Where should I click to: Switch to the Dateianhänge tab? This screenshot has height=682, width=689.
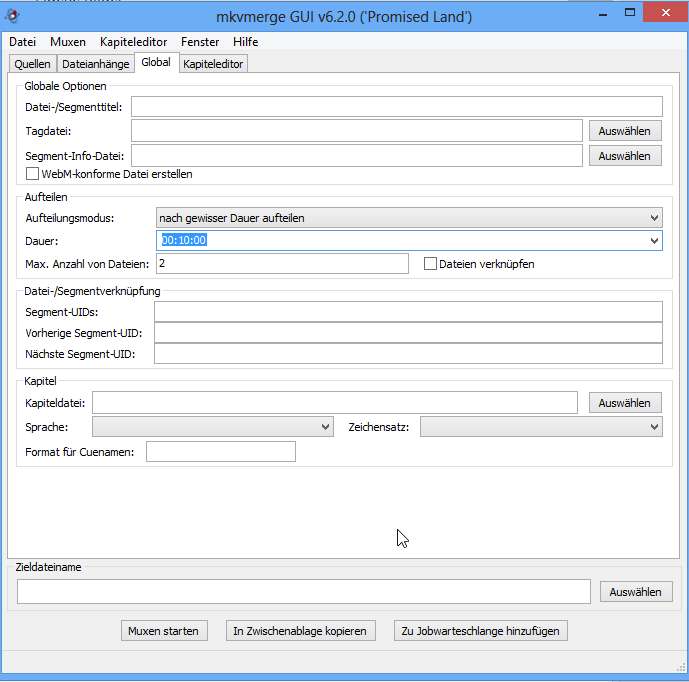95,64
